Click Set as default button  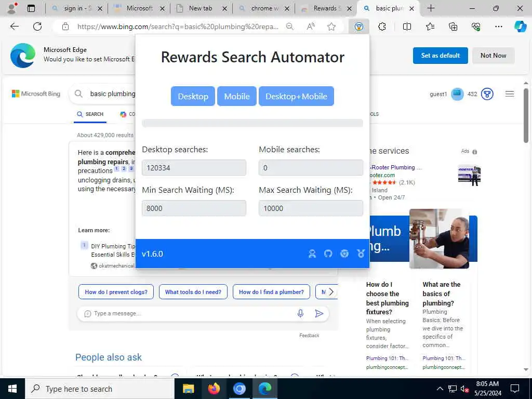click(x=440, y=55)
